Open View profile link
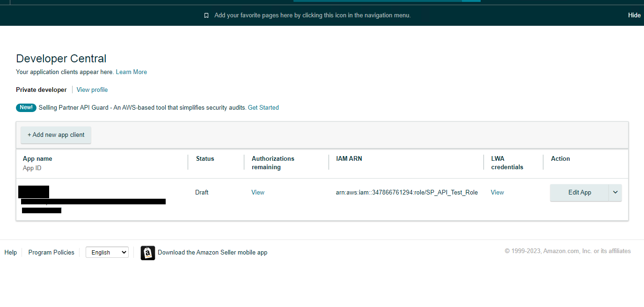 [x=92, y=90]
